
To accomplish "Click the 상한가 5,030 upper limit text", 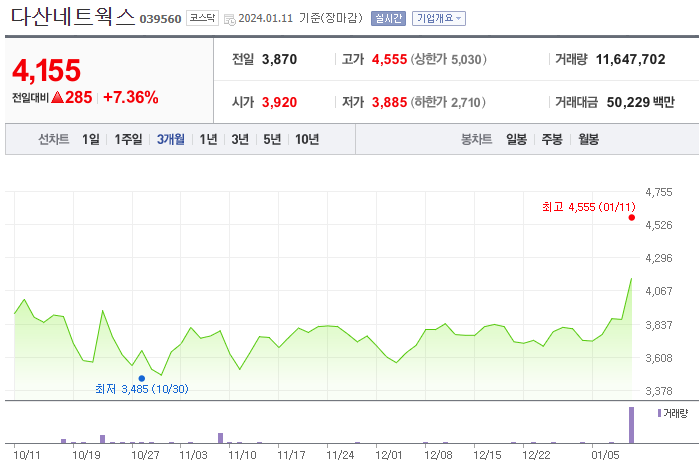I will [448, 59].
